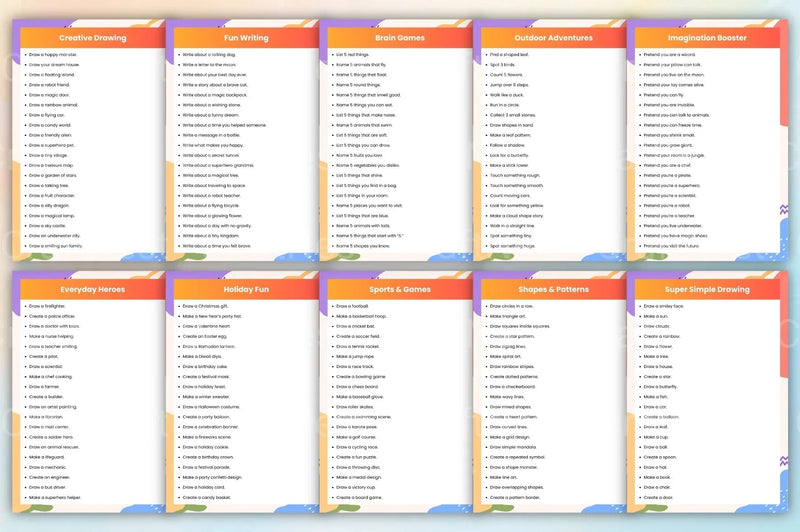
Task: Select 'Draw a robot friend.' list item
Action: coord(49,85)
